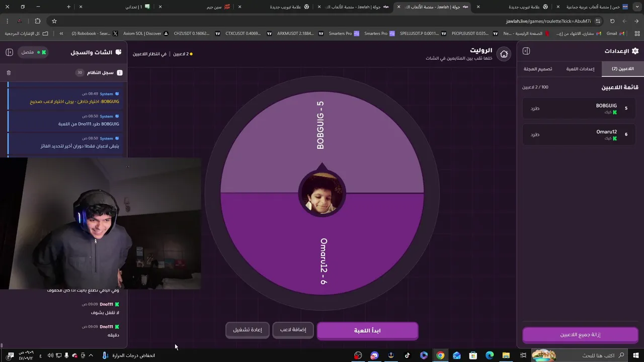Click the streamer webcam overlay
The image size is (644, 362).
click(x=101, y=224)
